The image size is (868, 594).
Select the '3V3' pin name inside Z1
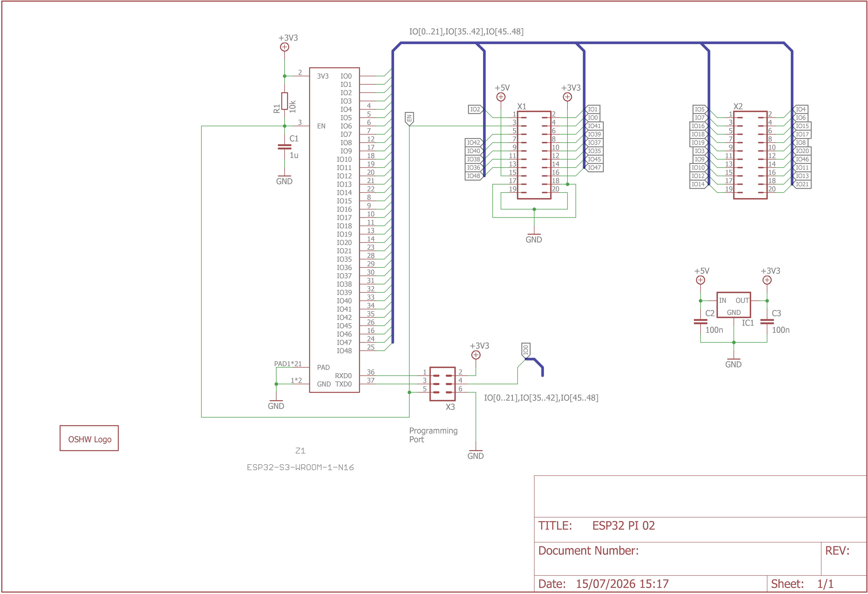323,76
